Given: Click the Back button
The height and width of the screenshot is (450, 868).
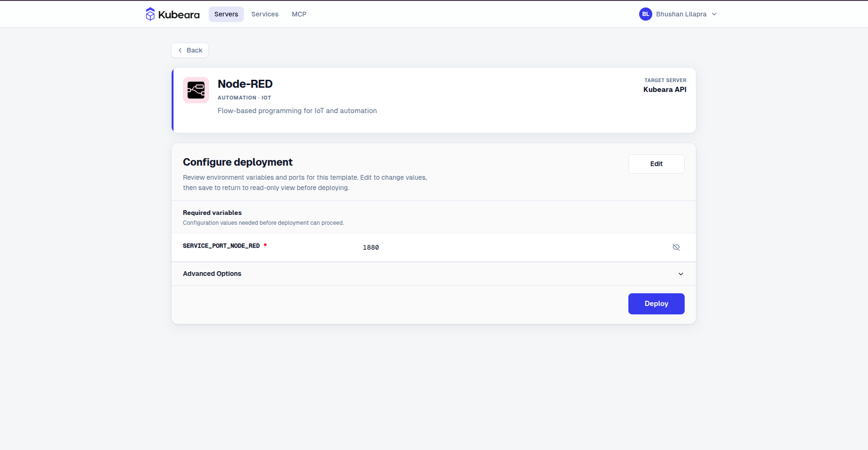Looking at the screenshot, I should [190, 50].
